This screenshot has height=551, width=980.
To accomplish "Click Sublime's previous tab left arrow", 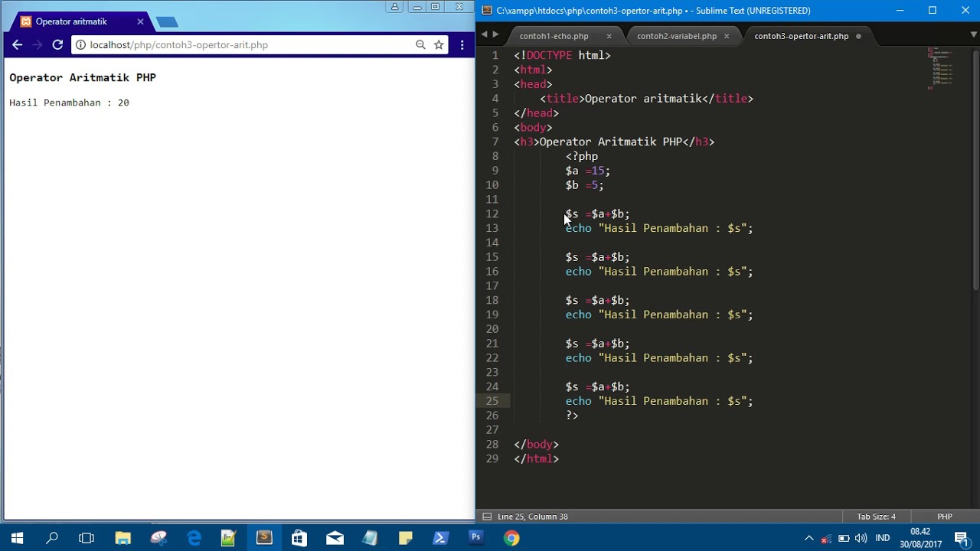I will pyautogui.click(x=484, y=34).
